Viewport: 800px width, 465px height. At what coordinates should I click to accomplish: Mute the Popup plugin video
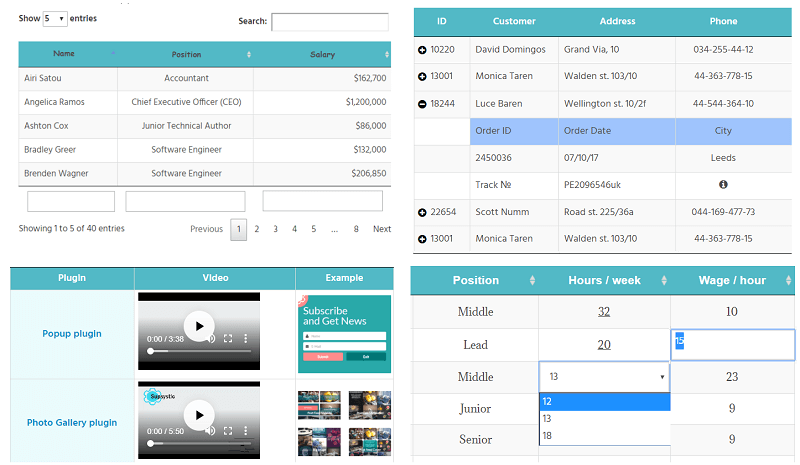(x=211, y=338)
